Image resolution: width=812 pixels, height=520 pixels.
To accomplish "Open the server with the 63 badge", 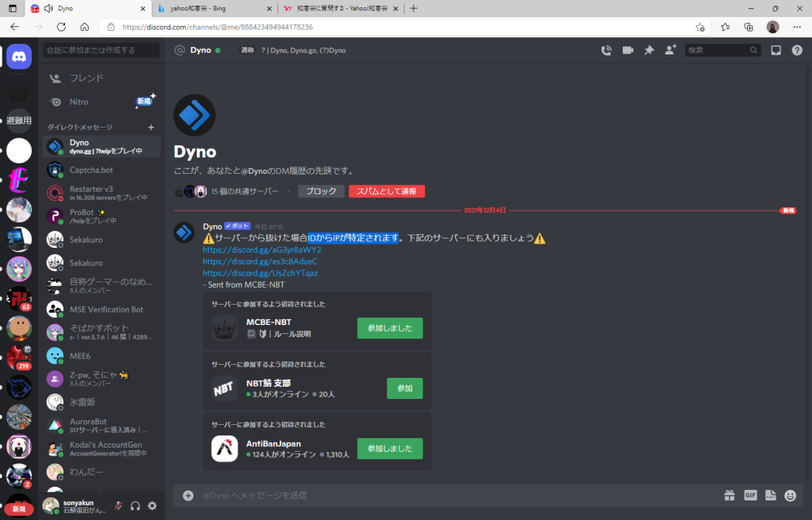I will (x=20, y=298).
